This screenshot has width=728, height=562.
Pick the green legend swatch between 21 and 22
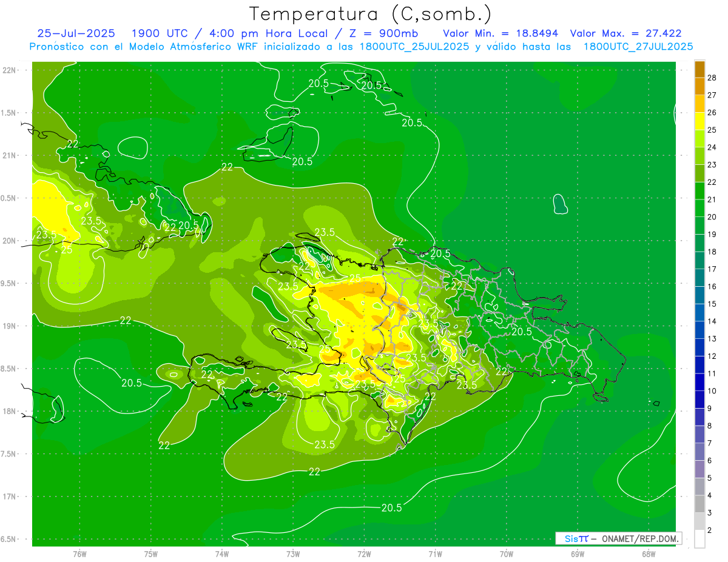[699, 191]
